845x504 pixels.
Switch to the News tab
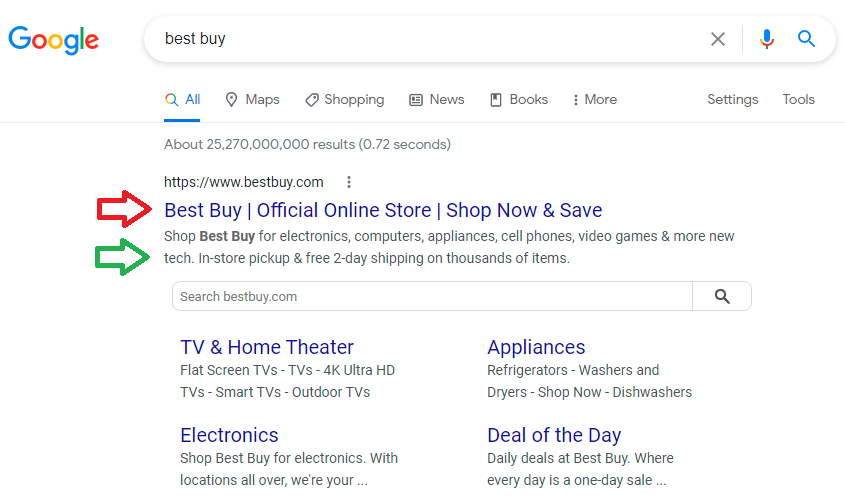437,100
